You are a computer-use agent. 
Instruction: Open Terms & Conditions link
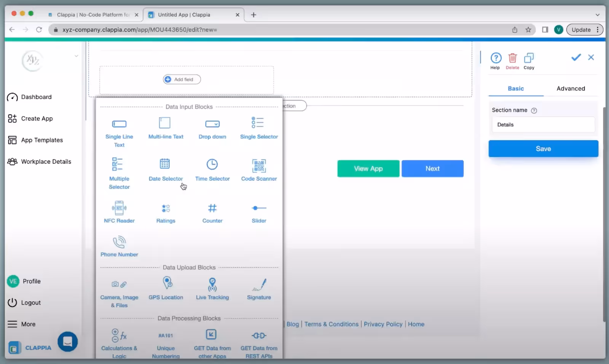click(x=331, y=324)
